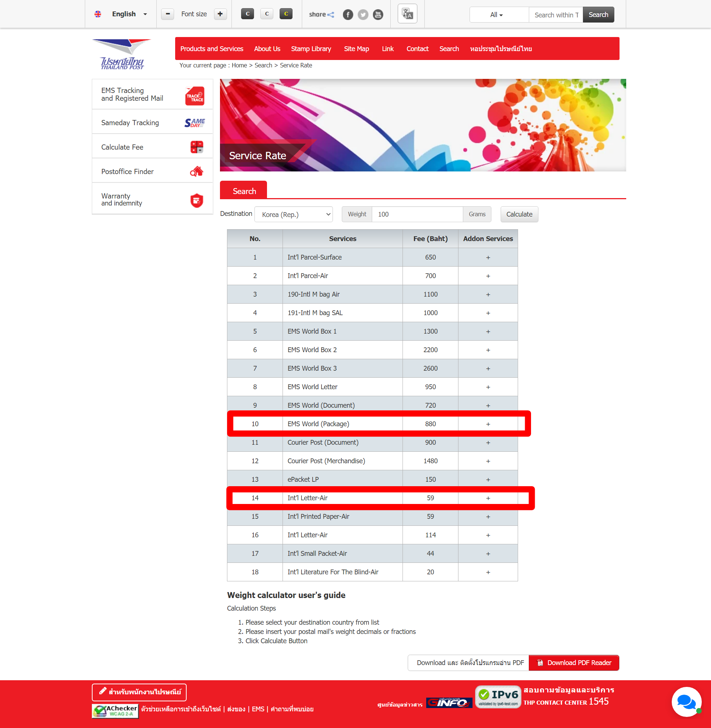This screenshot has width=711, height=728.
Task: Open the YouTube icon link
Action: [x=378, y=14]
